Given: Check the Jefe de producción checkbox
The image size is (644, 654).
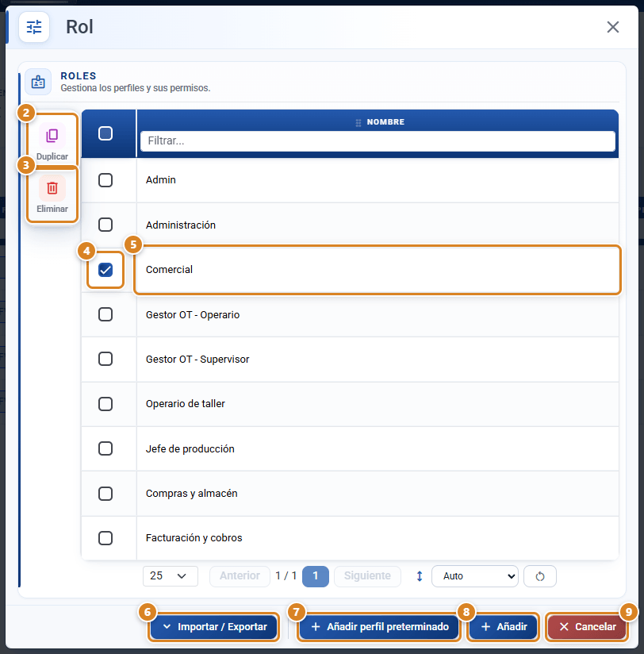Looking at the screenshot, I should tap(105, 448).
